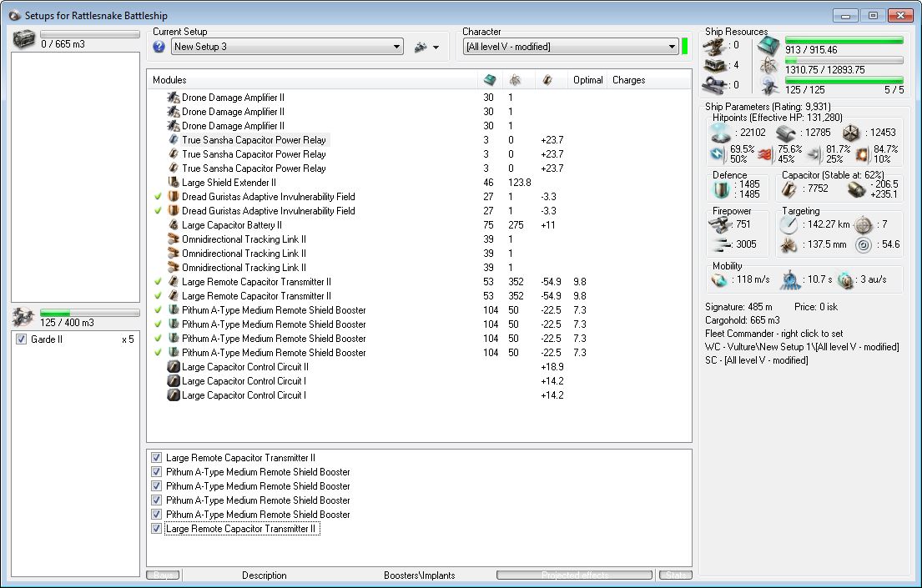Screen dimensions: 922x588
Task: Click the Defence shield tank icon
Action: pos(722,189)
